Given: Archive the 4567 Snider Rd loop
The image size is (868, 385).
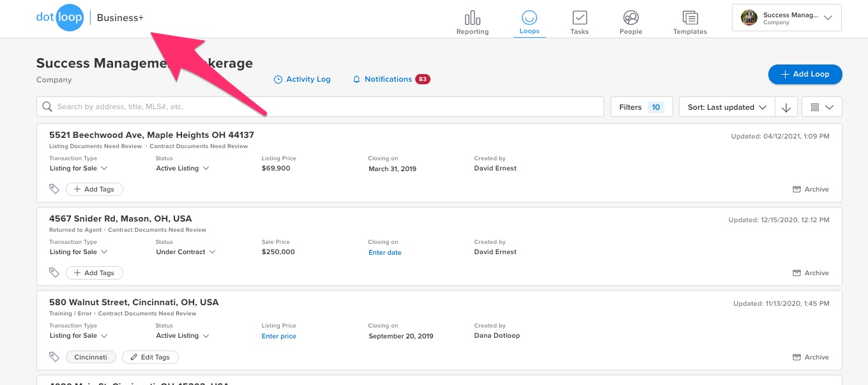Looking at the screenshot, I should [811, 273].
